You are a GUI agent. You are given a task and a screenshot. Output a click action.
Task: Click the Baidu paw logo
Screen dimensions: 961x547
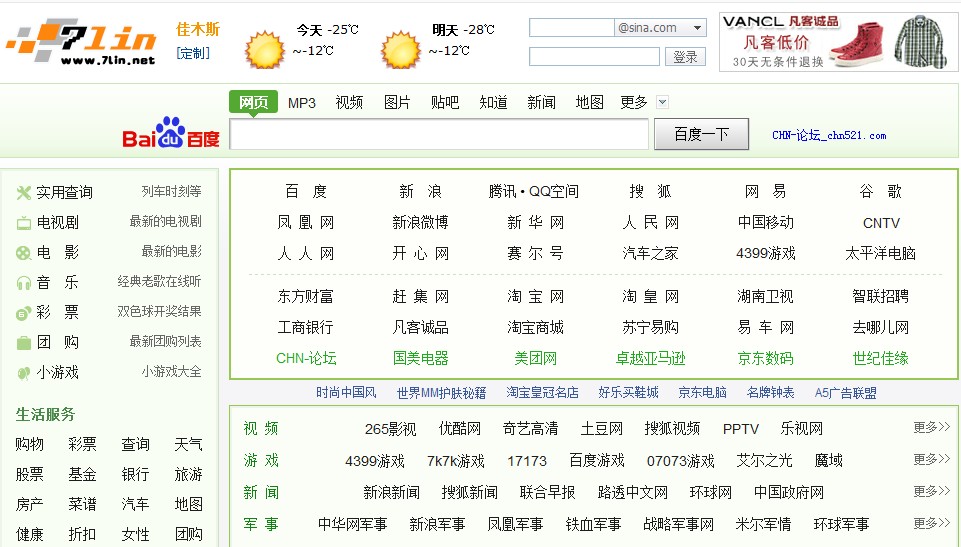[170, 132]
